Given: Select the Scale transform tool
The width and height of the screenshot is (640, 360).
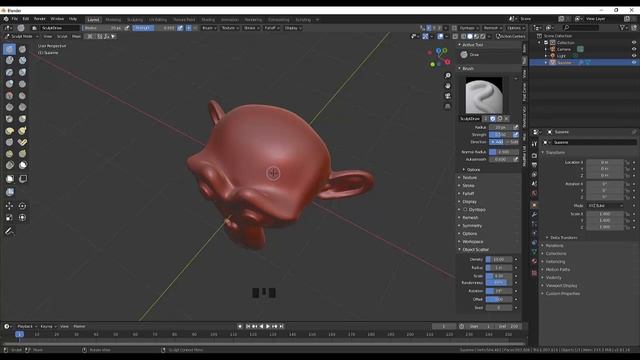Looking at the screenshot, I should click(x=9, y=218).
